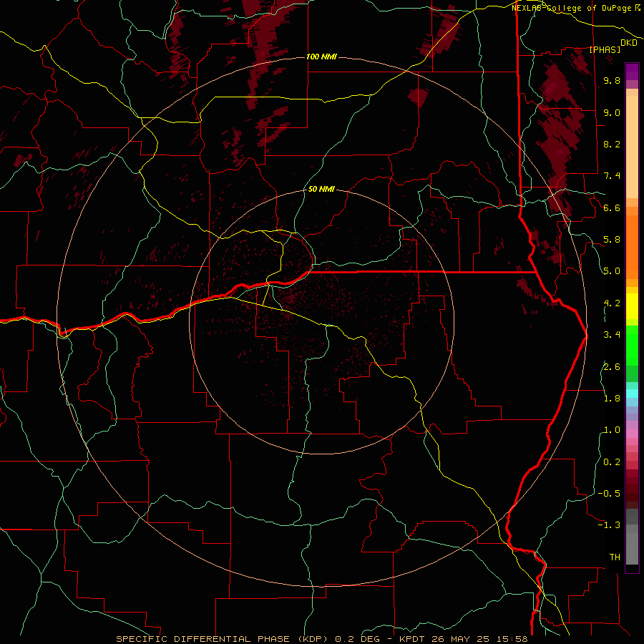The width and height of the screenshot is (644, 644).
Task: Click the 100 NMI range ring label
Action: [321, 57]
